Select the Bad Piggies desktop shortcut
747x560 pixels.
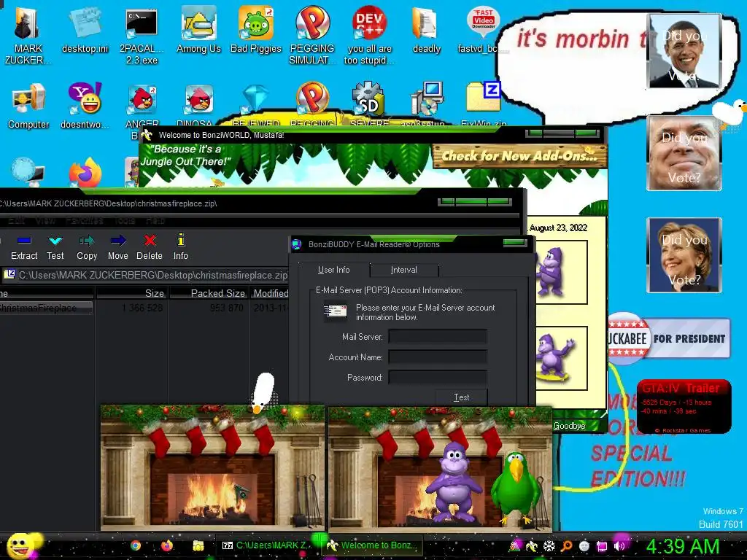pos(256,29)
